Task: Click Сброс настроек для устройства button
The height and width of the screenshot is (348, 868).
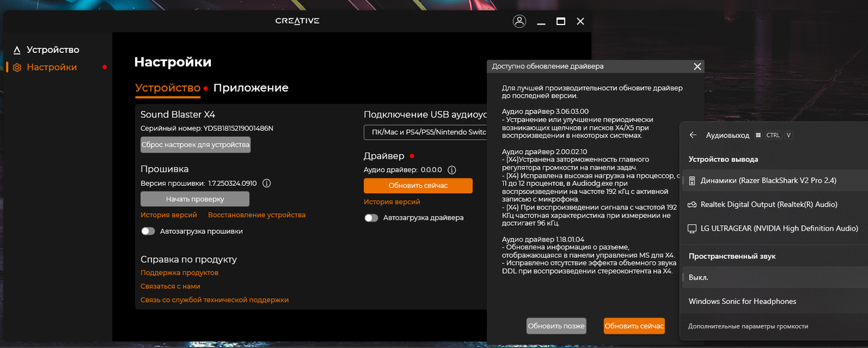Action: (x=195, y=144)
